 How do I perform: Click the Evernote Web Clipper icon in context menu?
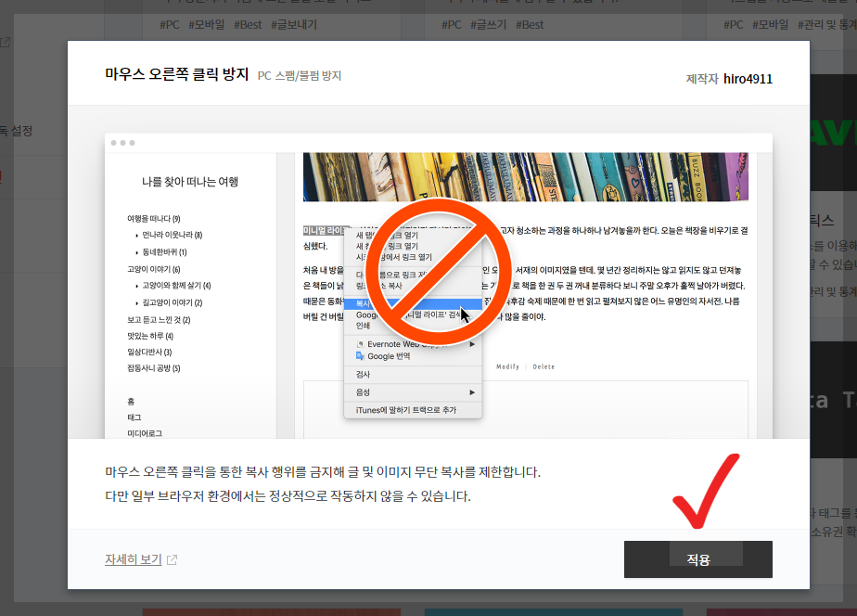(360, 342)
